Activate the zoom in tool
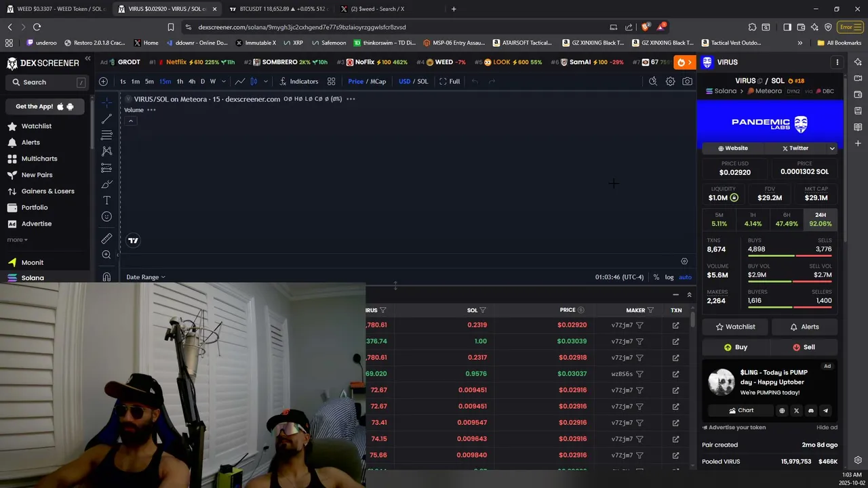The image size is (868, 488). [106, 255]
